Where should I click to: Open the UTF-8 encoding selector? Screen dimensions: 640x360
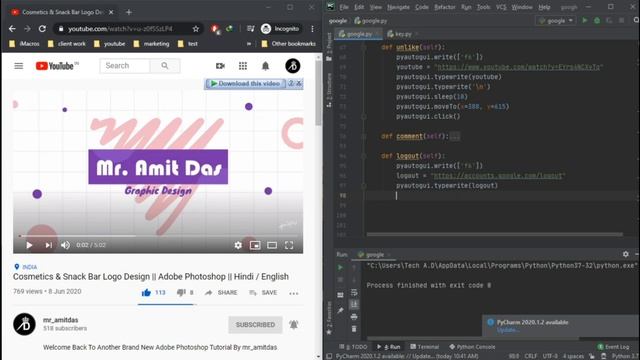(x=550, y=356)
